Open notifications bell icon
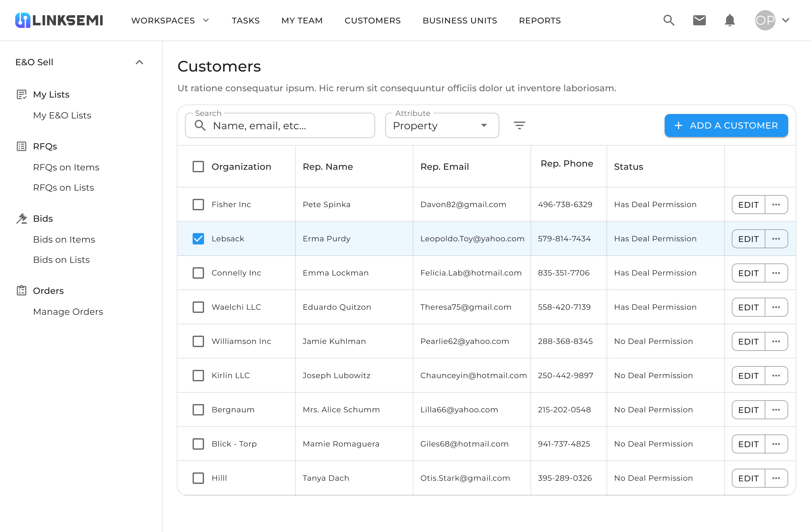 pyautogui.click(x=730, y=20)
